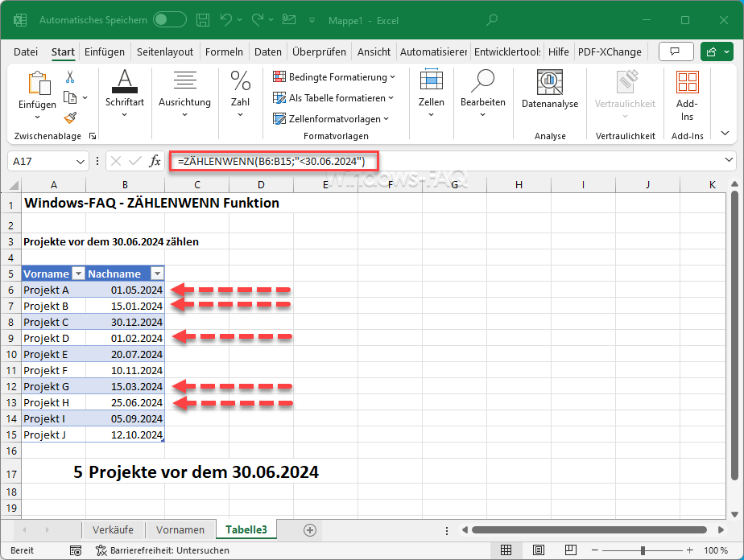Click the Save disk icon in title bar
Viewport: 744px width, 560px height.
203,20
